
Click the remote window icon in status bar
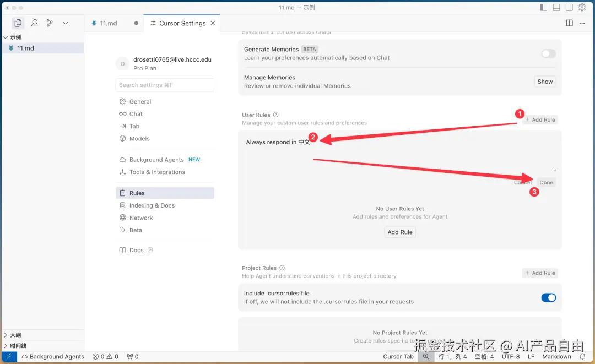[x=9, y=356]
